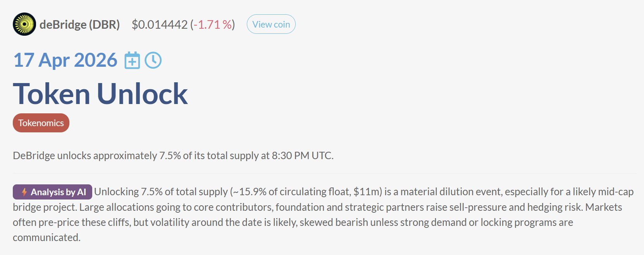This screenshot has width=644, height=255.
Task: Click the 8:30 PM UTC time text
Action: (302, 156)
